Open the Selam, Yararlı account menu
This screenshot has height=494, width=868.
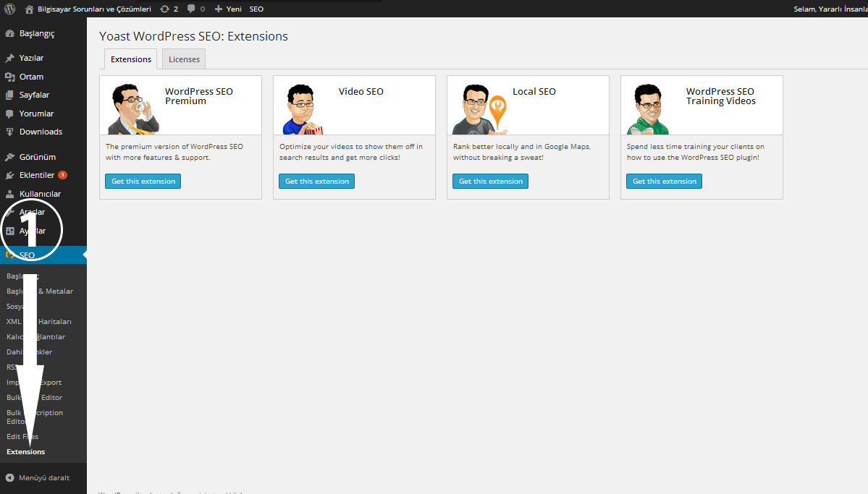[x=830, y=9]
